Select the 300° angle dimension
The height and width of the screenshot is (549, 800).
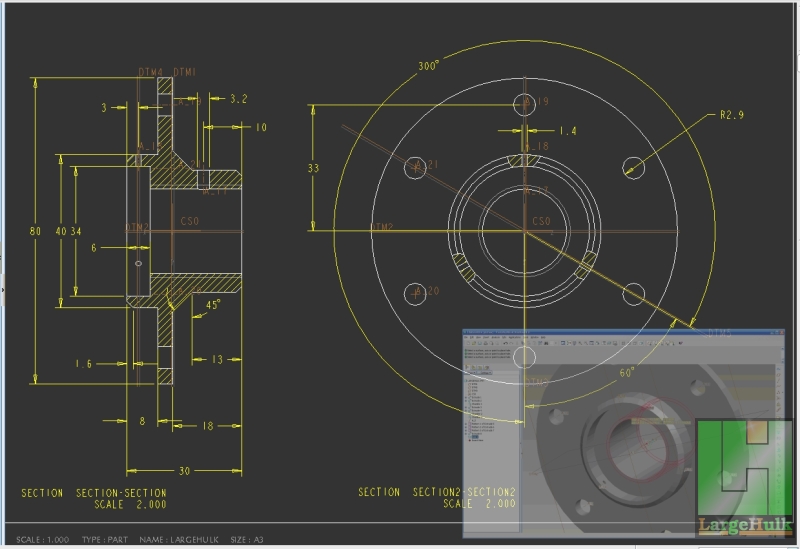click(429, 66)
